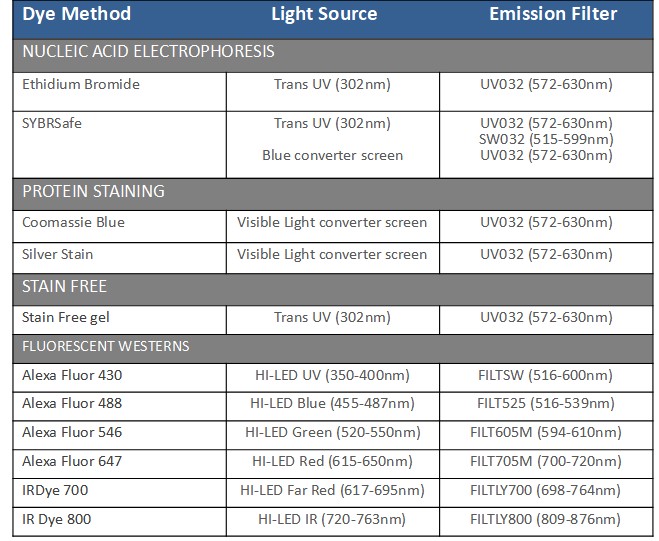The width and height of the screenshot is (659, 541).
Task: Click the Light Source column header
Action: pyautogui.click(x=324, y=14)
